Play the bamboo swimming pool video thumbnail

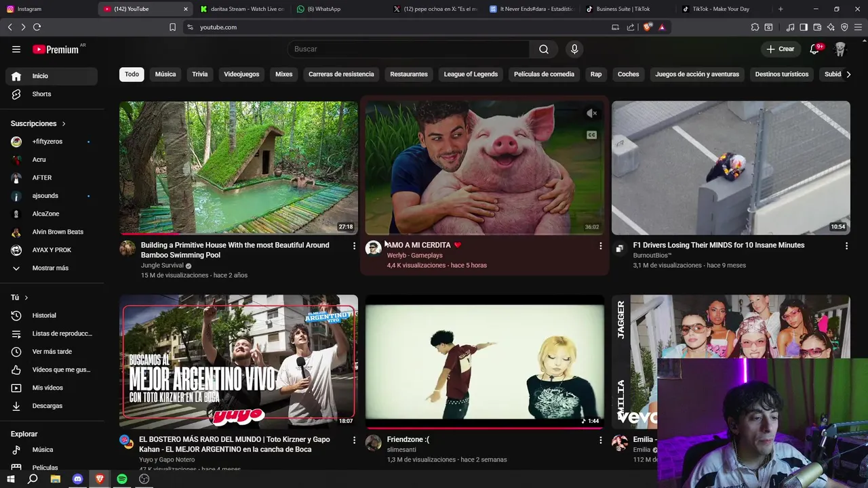point(239,168)
